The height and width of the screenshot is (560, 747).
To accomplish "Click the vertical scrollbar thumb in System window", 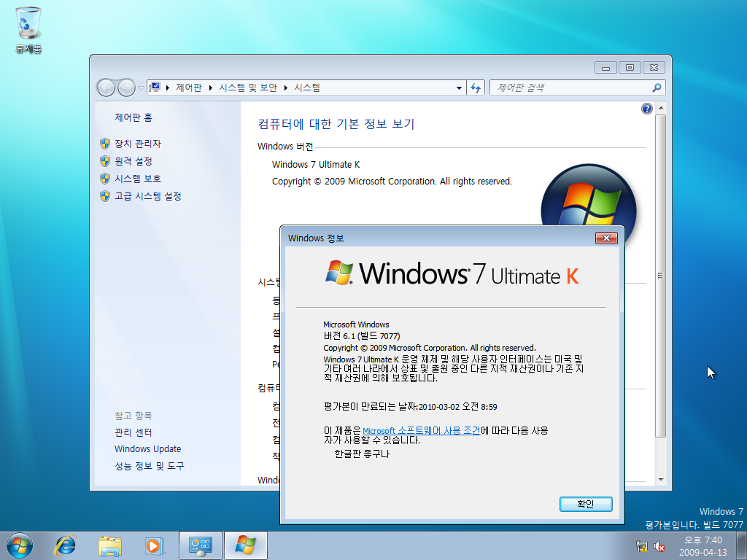I will point(660,275).
